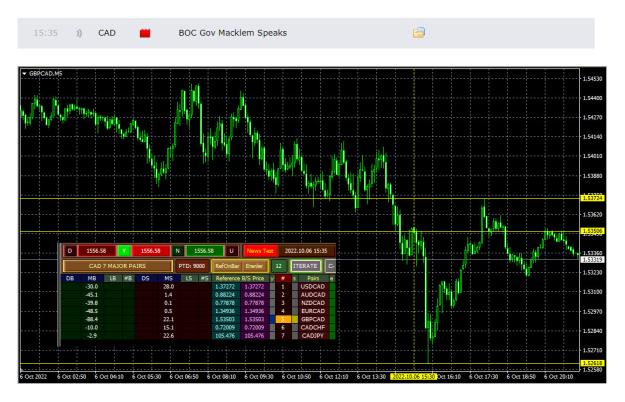Screen dimensions: 625x402
Task: Open the GBPCAD,M5 chart title dropdown arrow
Action: [24, 74]
